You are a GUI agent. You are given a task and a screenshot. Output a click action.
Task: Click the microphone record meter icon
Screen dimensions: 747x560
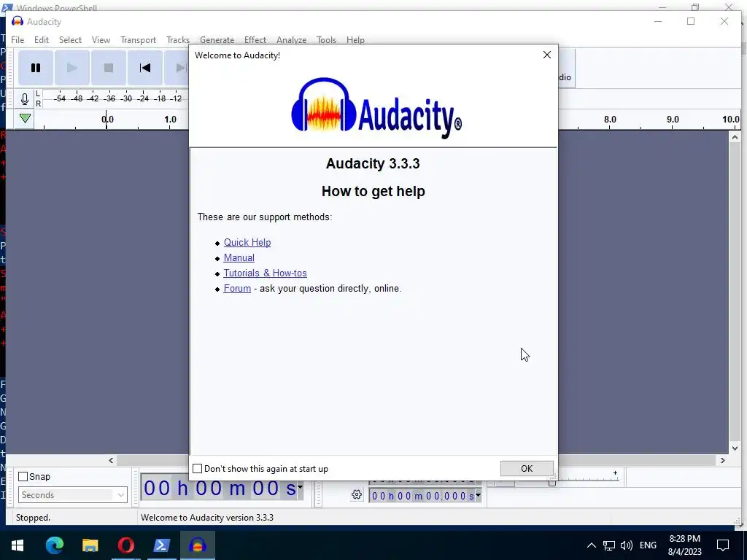[x=24, y=99]
